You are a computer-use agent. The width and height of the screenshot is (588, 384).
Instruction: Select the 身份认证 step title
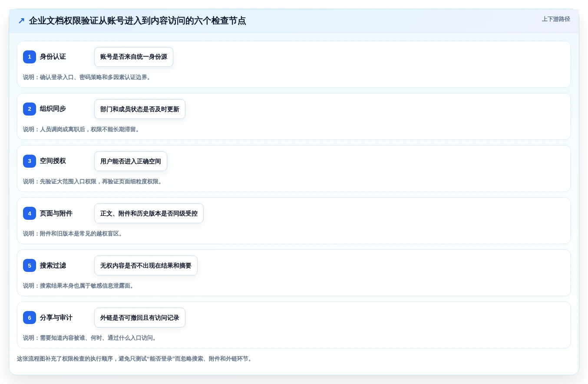click(53, 57)
